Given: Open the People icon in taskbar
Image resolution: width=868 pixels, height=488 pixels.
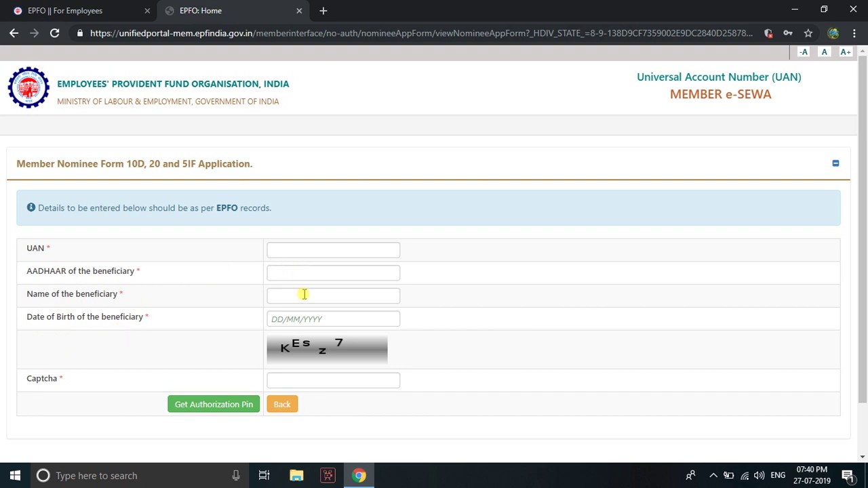Looking at the screenshot, I should coord(690,475).
